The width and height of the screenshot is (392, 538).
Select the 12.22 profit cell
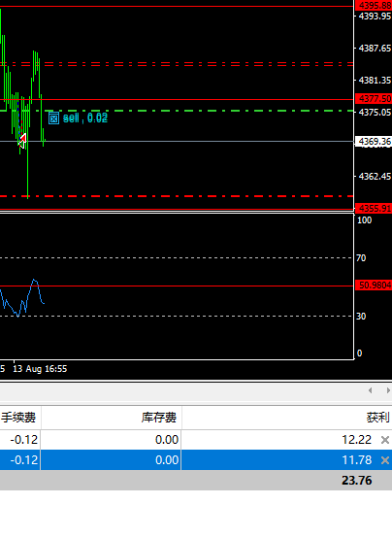(357, 440)
